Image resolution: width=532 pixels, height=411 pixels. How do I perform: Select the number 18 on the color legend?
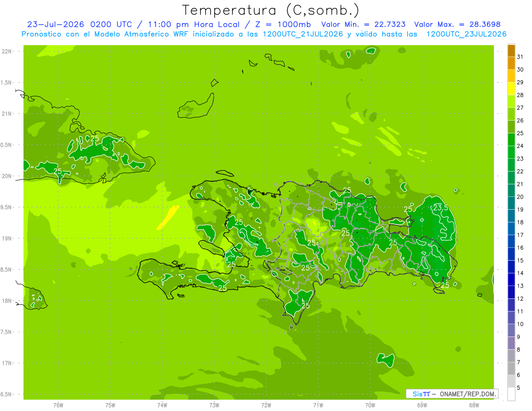point(520,222)
